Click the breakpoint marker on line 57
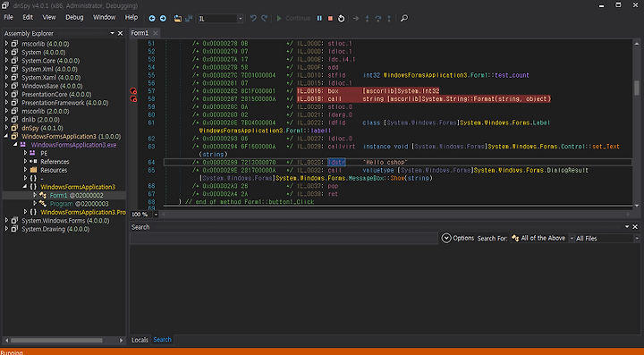The width and height of the screenshot is (644, 355). pos(133,91)
